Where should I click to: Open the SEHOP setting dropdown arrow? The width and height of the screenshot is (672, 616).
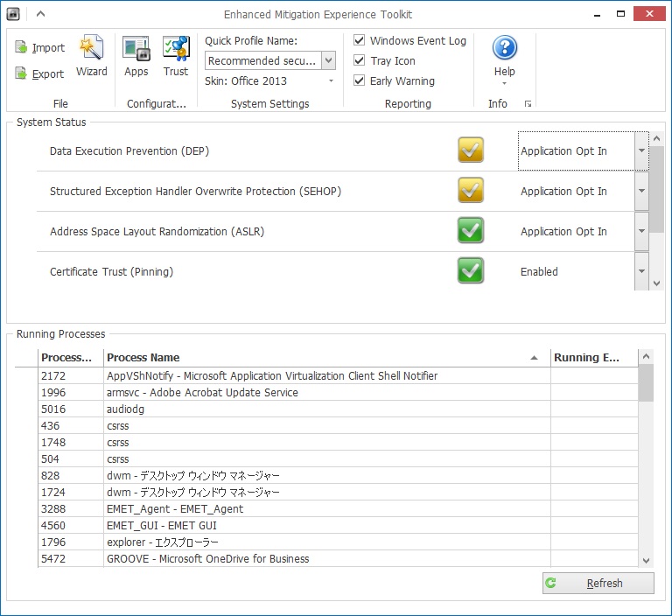point(641,191)
